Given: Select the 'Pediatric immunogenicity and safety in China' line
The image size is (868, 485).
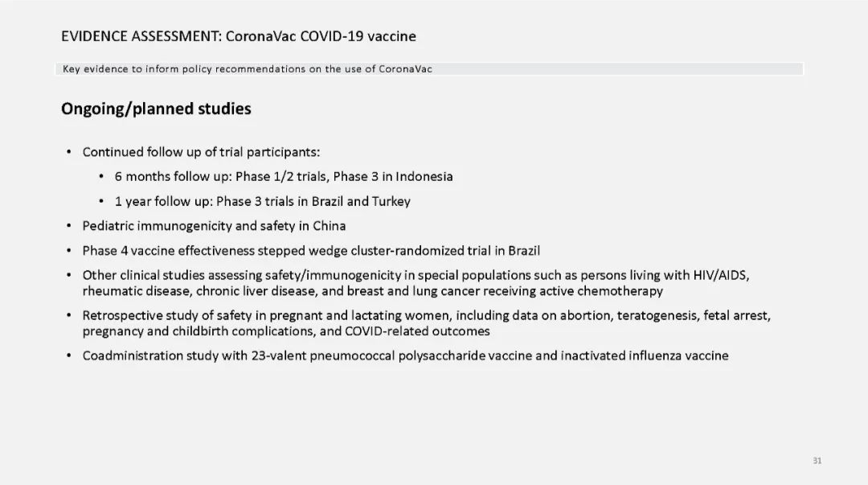Looking at the screenshot, I should pyautogui.click(x=214, y=225).
